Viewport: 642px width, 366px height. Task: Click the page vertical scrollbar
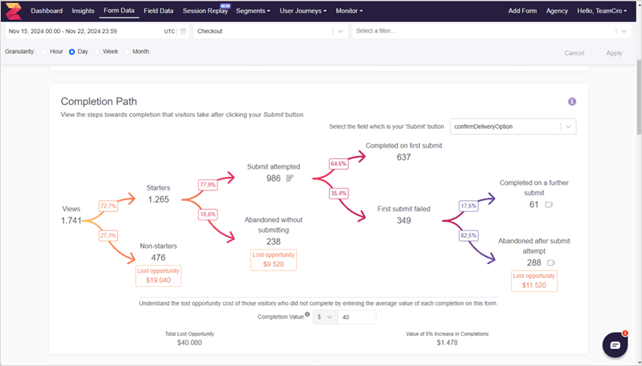(639, 97)
